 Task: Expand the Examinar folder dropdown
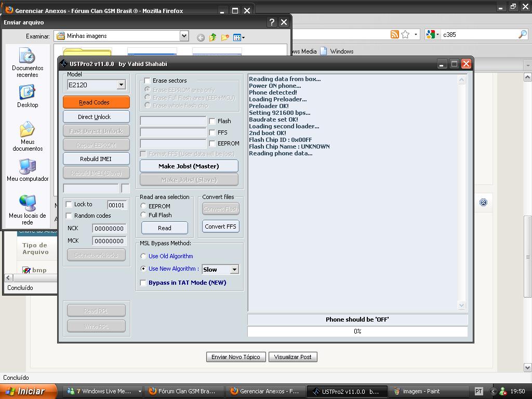point(184,36)
